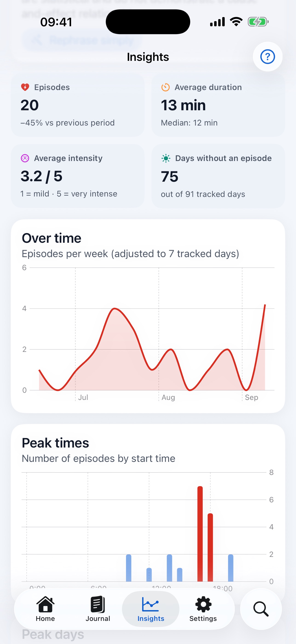Tap the Sep label on the chart axis

pos(251,397)
